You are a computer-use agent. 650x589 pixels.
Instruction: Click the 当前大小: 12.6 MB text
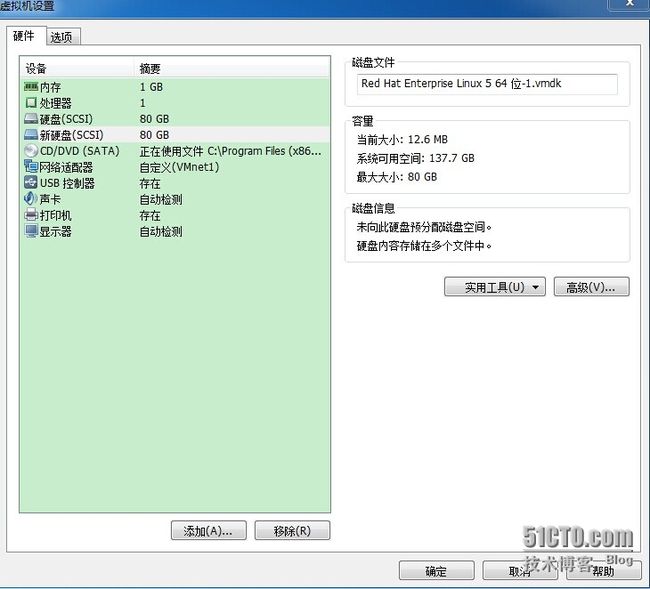[402, 139]
